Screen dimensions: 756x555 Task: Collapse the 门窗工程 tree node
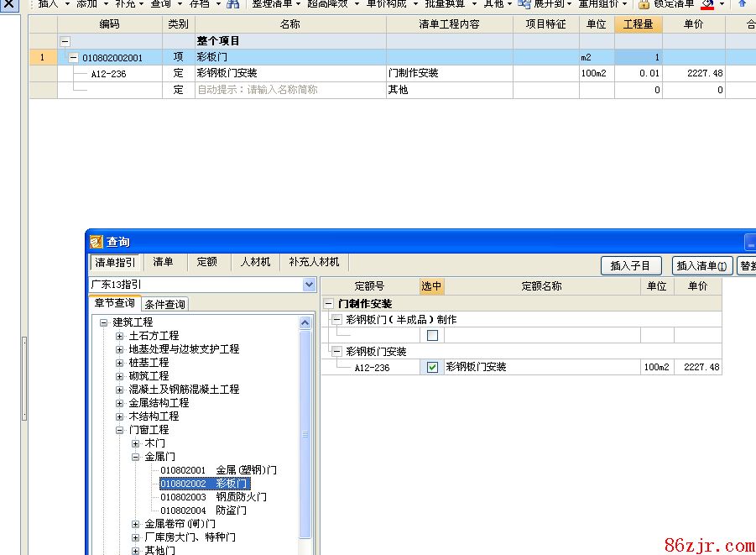120,430
